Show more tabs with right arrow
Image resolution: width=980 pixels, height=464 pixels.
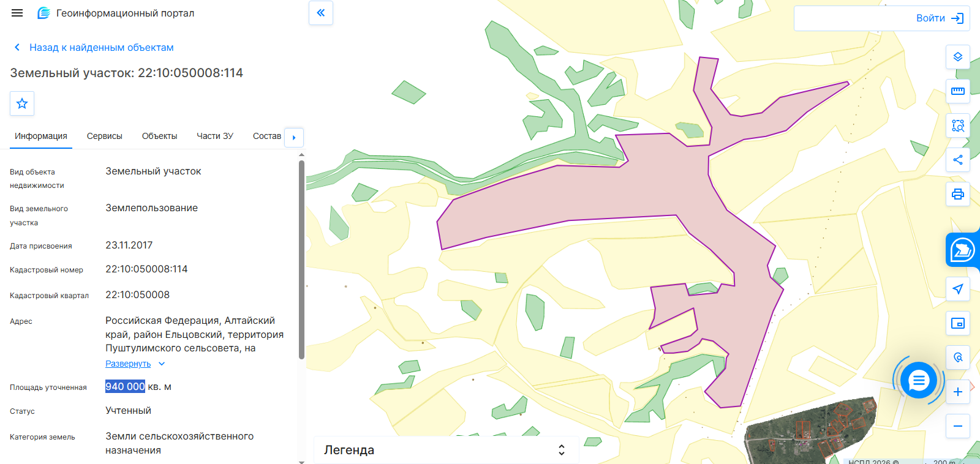click(294, 137)
